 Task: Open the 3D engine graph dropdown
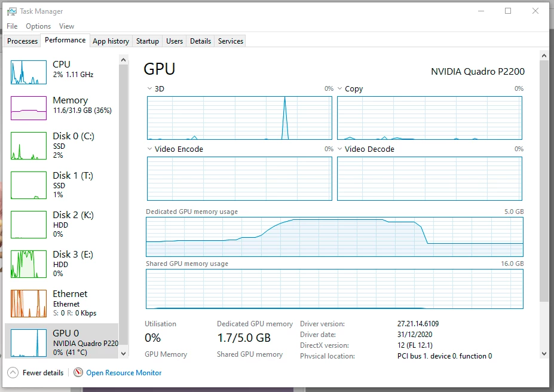[x=149, y=88]
